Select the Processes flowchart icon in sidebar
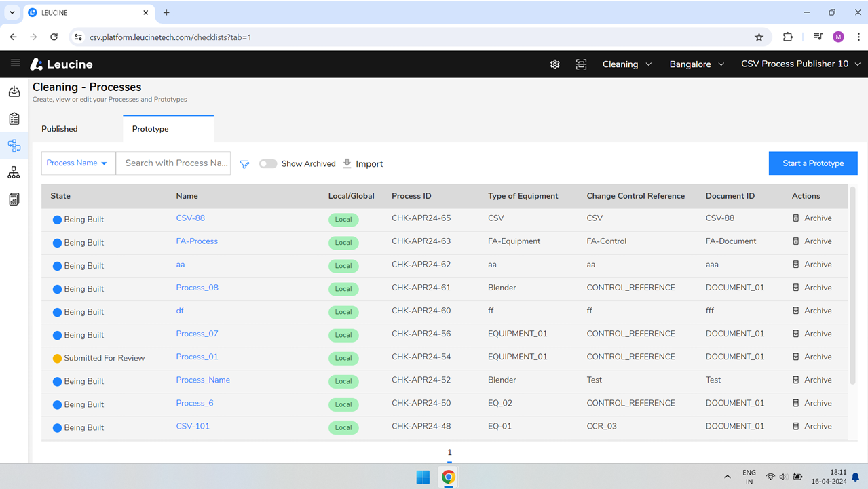The height and width of the screenshot is (489, 868). (14, 145)
